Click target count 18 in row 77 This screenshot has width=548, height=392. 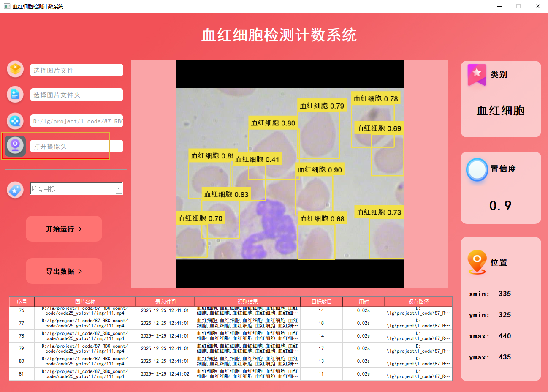[321, 323]
